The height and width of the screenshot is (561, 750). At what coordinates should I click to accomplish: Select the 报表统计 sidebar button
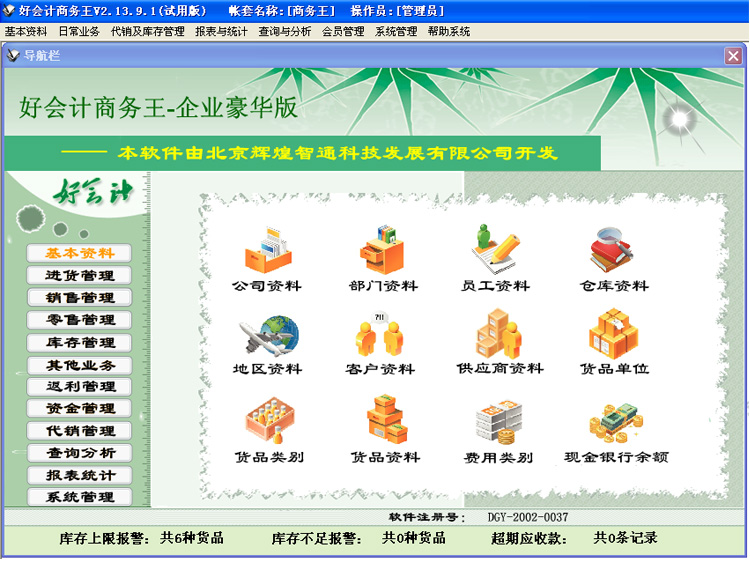point(79,475)
